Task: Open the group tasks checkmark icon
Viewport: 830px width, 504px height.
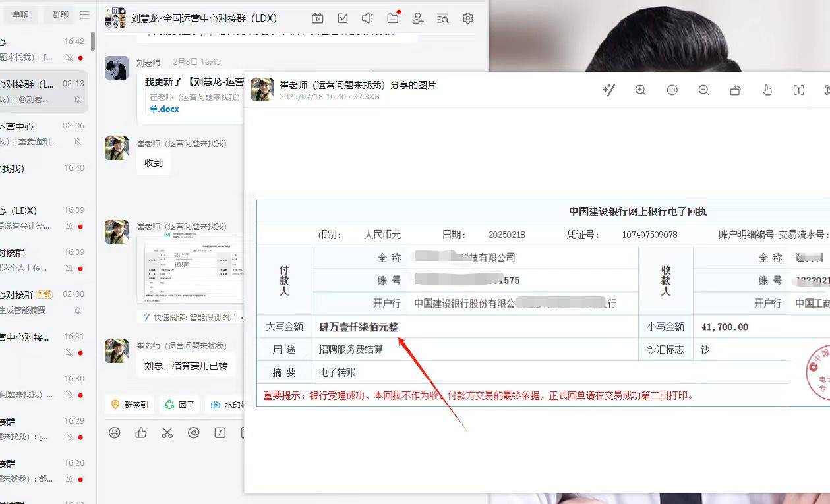Action: point(343,18)
